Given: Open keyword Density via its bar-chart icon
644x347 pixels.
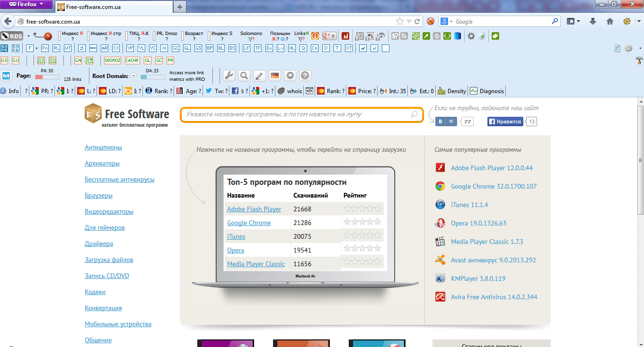Looking at the screenshot, I should 441,91.
